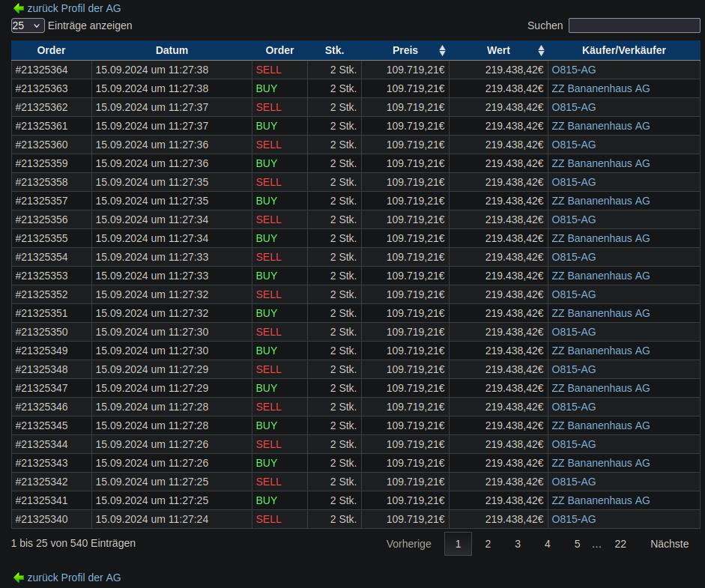Screen dimensions: 705x588
Task: Click 'Einträge anzeigen' label
Action: [90, 25]
